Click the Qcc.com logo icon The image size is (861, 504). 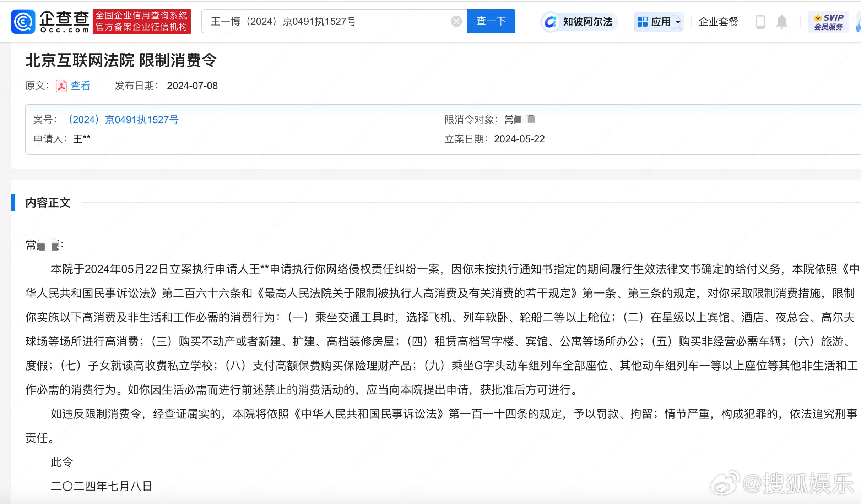click(23, 22)
